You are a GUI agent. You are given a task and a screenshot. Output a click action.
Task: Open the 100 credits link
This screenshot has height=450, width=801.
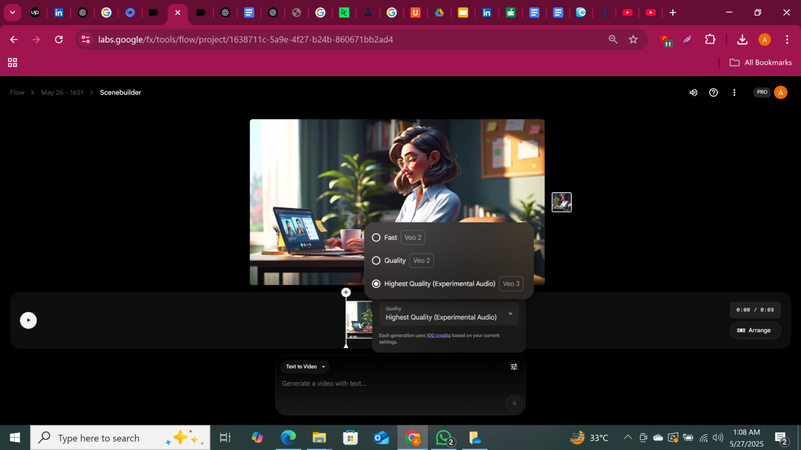click(x=438, y=335)
